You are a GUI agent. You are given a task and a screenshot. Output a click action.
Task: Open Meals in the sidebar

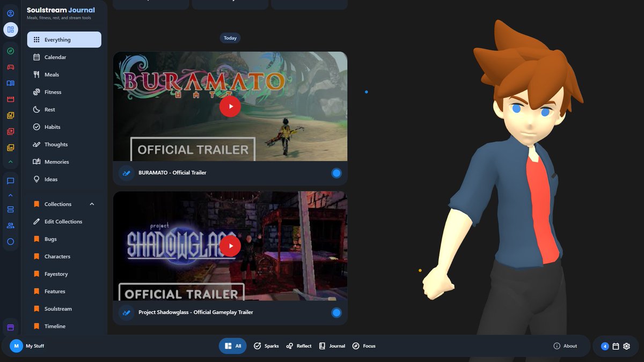click(64, 75)
